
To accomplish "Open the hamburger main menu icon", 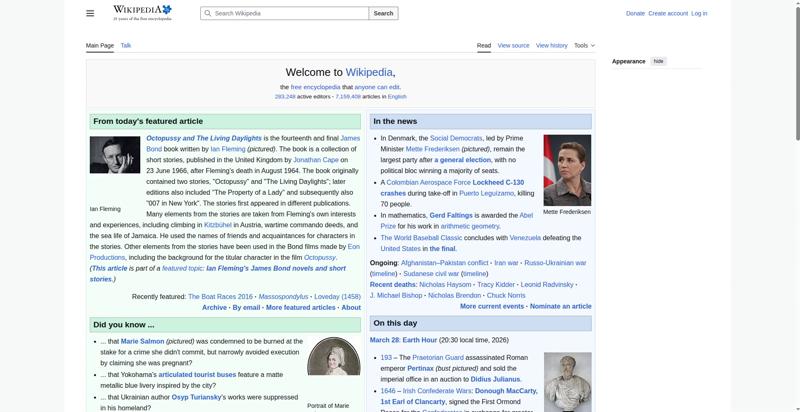I will pyautogui.click(x=90, y=13).
